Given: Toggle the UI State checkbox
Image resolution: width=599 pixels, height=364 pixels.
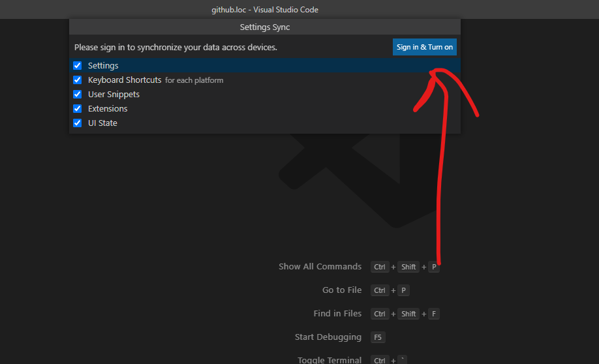Looking at the screenshot, I should [77, 123].
